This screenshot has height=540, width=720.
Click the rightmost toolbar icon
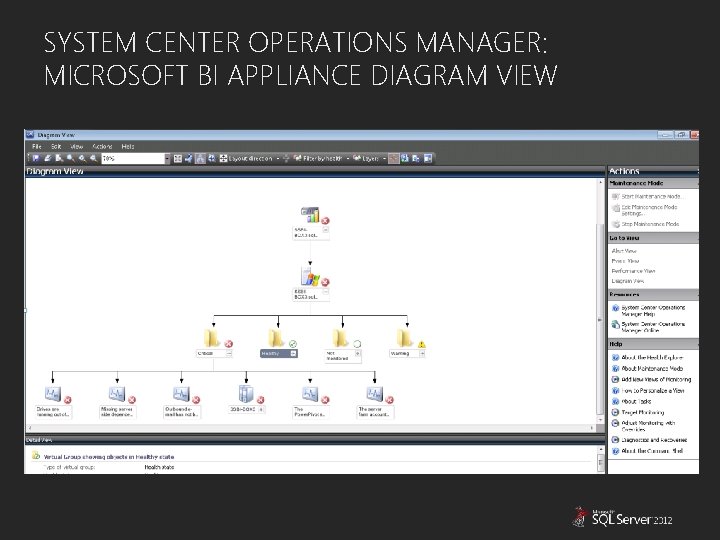pos(428,158)
